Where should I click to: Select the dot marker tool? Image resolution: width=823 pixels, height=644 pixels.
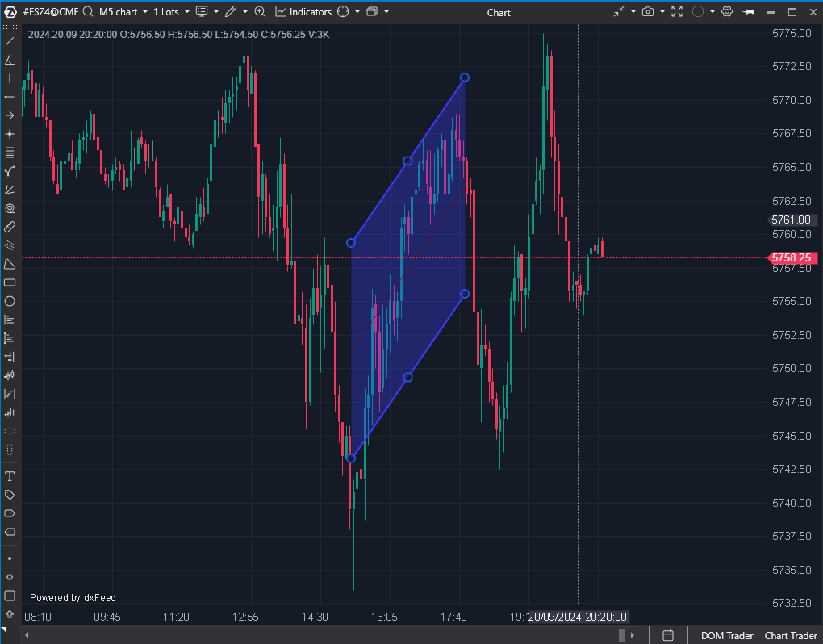pyautogui.click(x=10, y=558)
